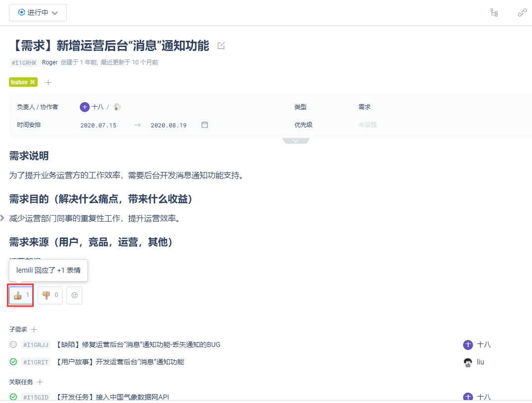Image resolution: width=532 pixels, height=403 pixels.
Task: Add a collaborator with the purple plus icon
Action: tap(84, 107)
